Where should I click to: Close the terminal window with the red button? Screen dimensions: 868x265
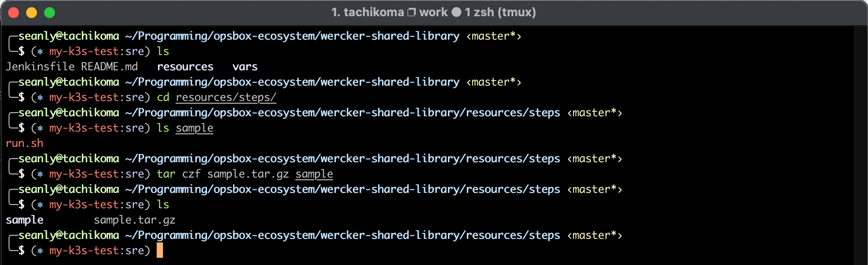[14, 13]
